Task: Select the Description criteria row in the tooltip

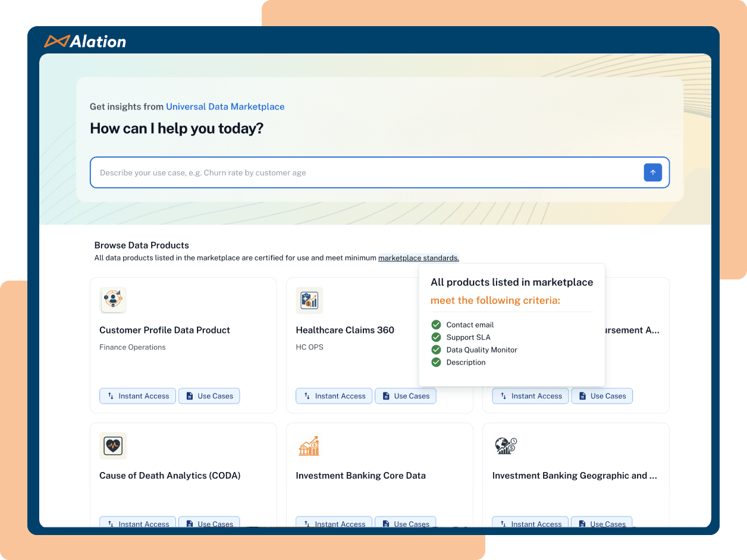Action: tap(466, 362)
